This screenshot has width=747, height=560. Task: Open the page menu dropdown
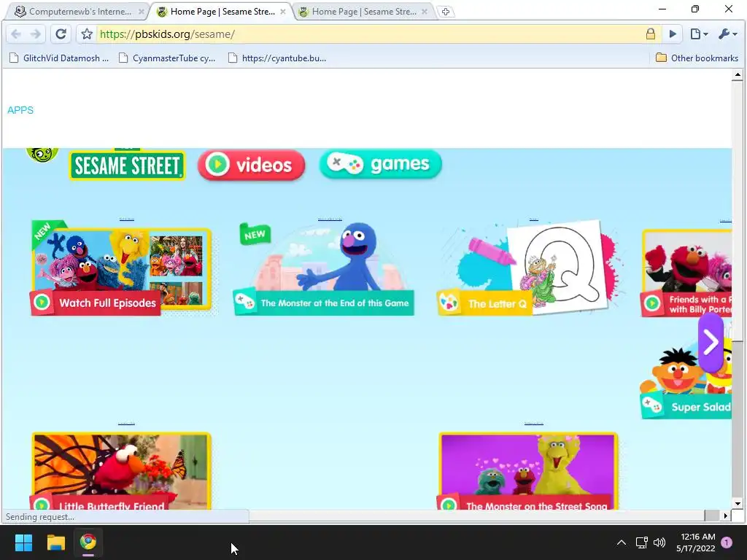[x=699, y=34]
